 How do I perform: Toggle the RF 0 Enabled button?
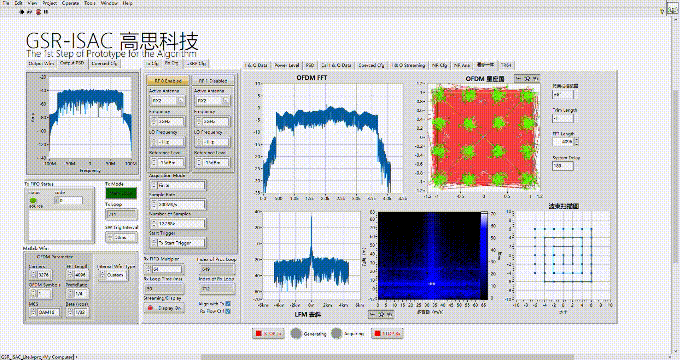(168, 81)
